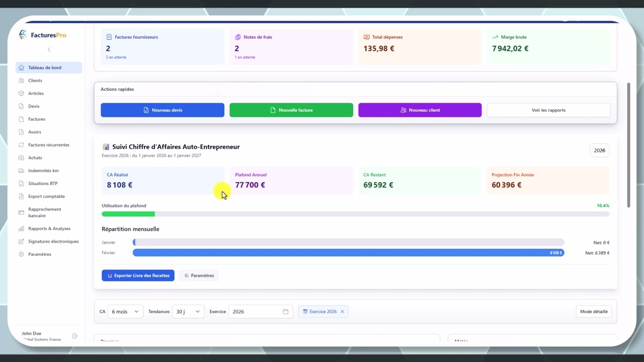This screenshot has width=644, height=362.
Task: Click the Rapprochement bancaire card icon
Action: (x=21, y=212)
